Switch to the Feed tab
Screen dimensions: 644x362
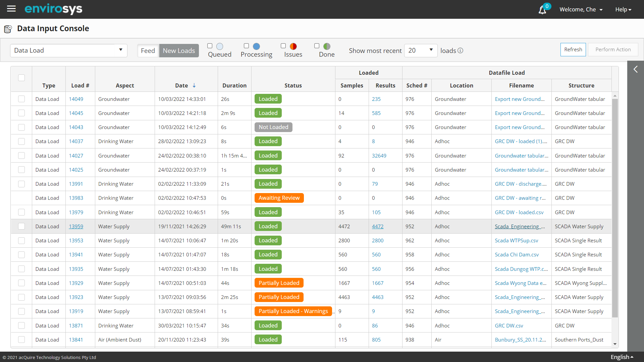(148, 51)
